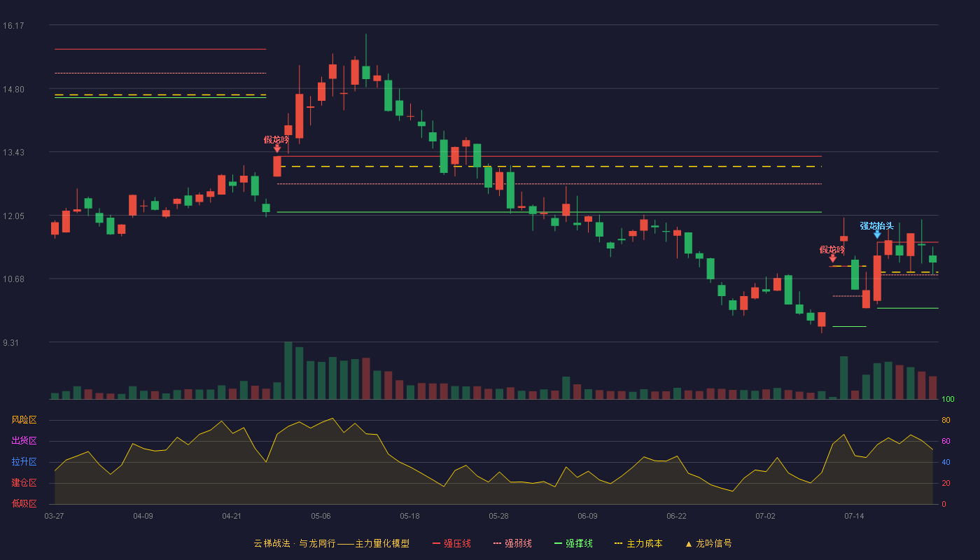Screen dimensions: 980x560
Task: Click the magenta 60 indicator scale value
Action: [946, 442]
